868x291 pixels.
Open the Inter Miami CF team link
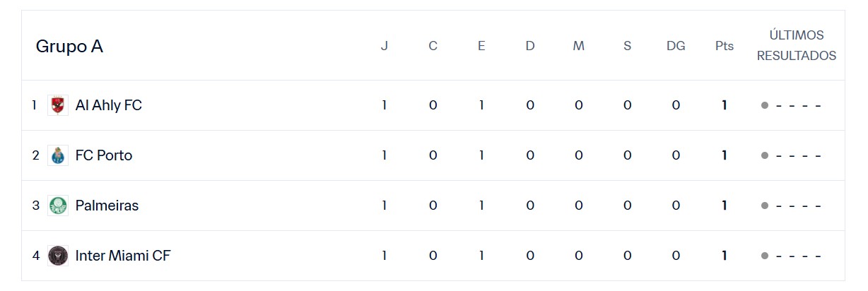(x=123, y=256)
